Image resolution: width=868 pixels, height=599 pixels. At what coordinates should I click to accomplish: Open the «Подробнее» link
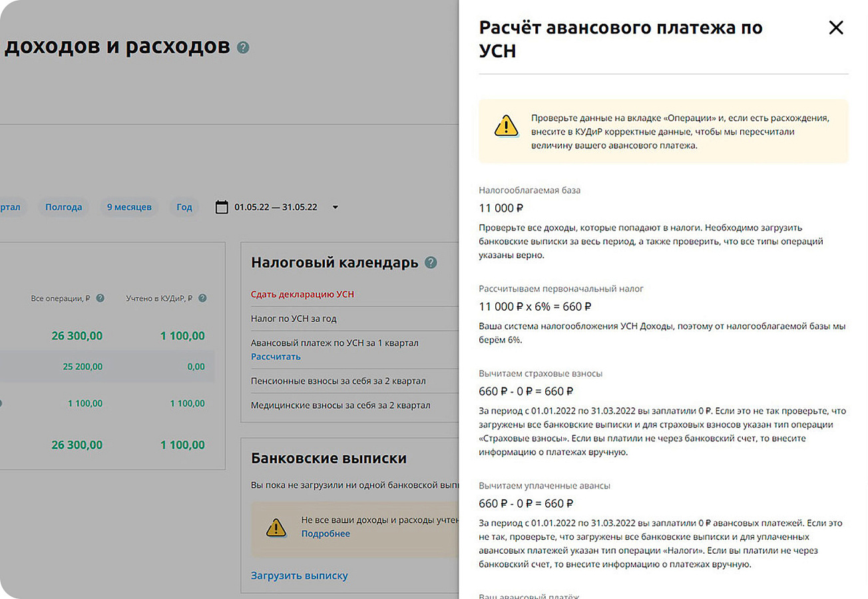[325, 534]
